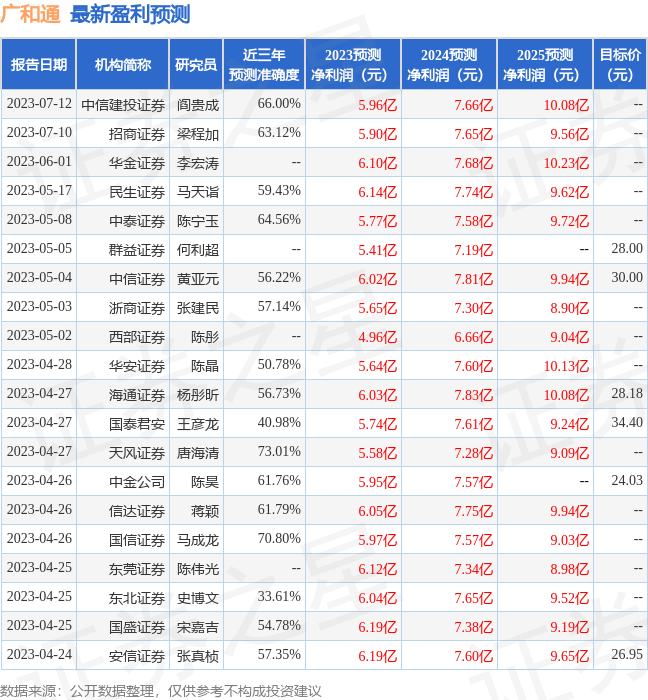Image resolution: width=648 pixels, height=700 pixels.
Task: Click target price 30.00
Action: click(x=627, y=277)
